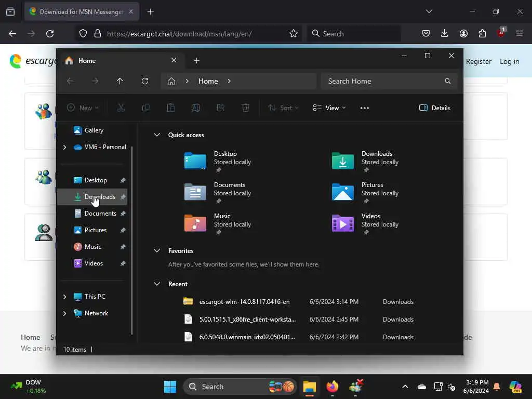The image size is (532, 399).
Task: Select Gallery in the navigation sidebar
Action: point(92,130)
